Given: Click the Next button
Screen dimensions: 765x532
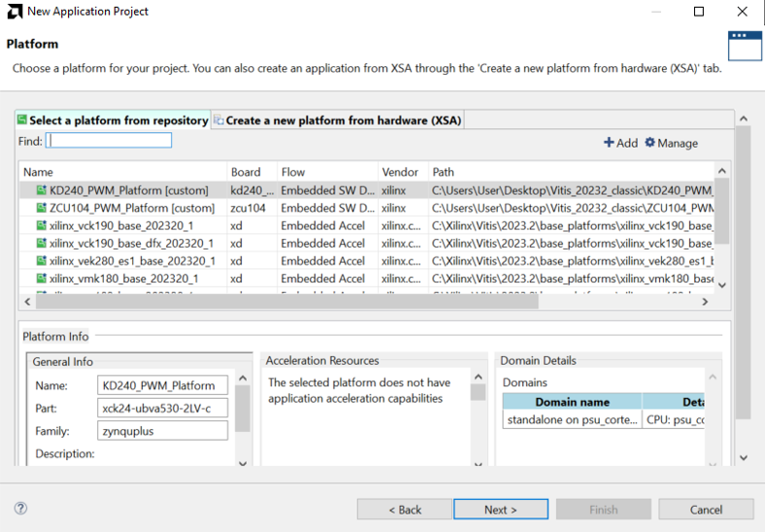Looking at the screenshot, I should click(501, 509).
